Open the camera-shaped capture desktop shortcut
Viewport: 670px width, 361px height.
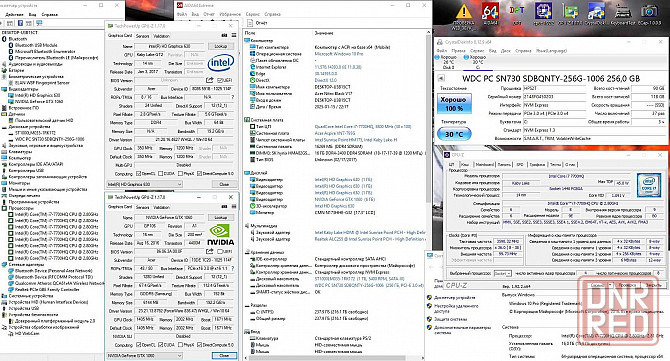649,13
